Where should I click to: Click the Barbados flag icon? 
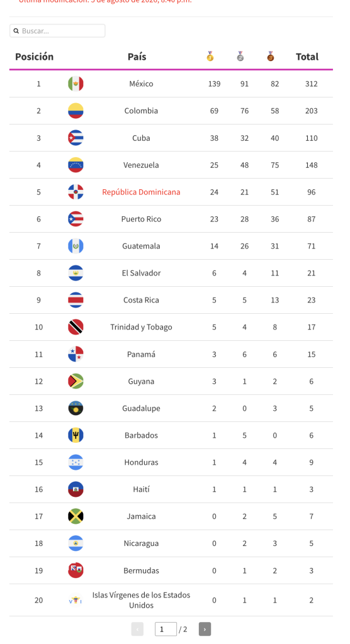76,435
